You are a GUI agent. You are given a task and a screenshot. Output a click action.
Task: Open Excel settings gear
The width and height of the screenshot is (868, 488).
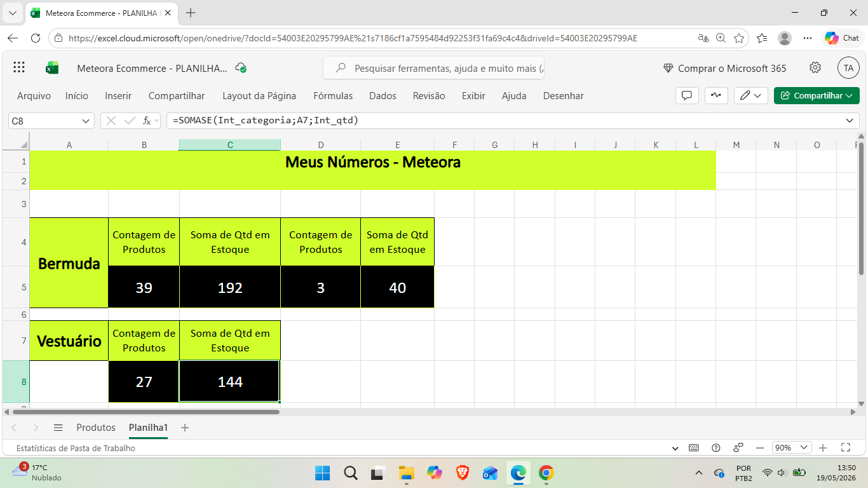(x=815, y=68)
